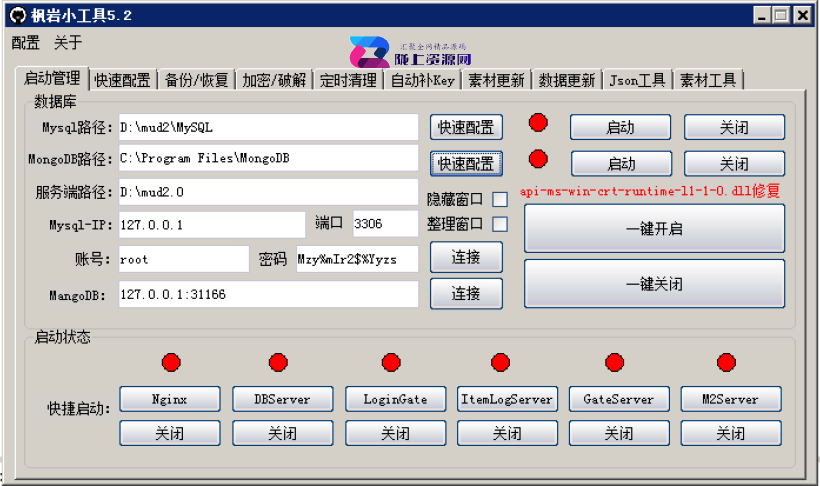The height and width of the screenshot is (486, 820).
Task: Open the Json工具 tab
Action: point(637,80)
